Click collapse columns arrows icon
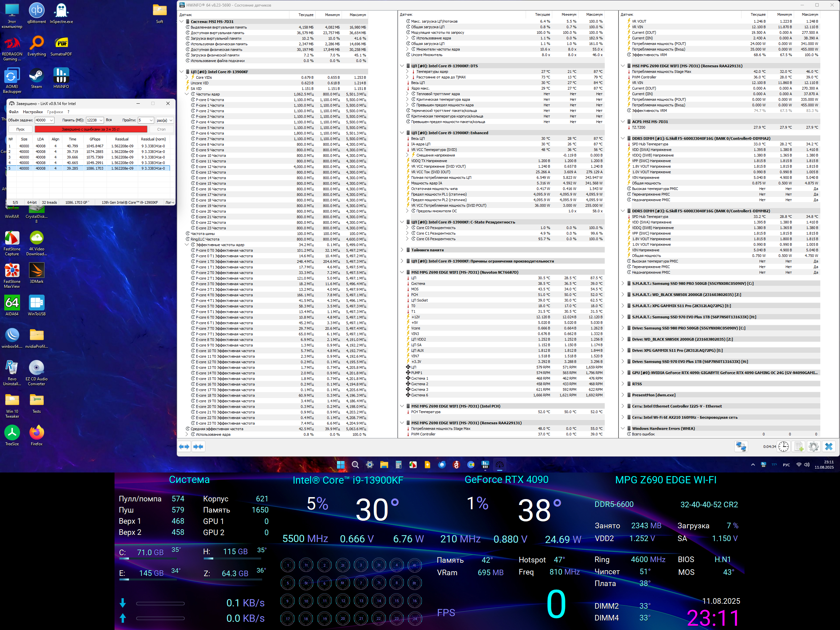The image size is (840, 630). coord(198,447)
